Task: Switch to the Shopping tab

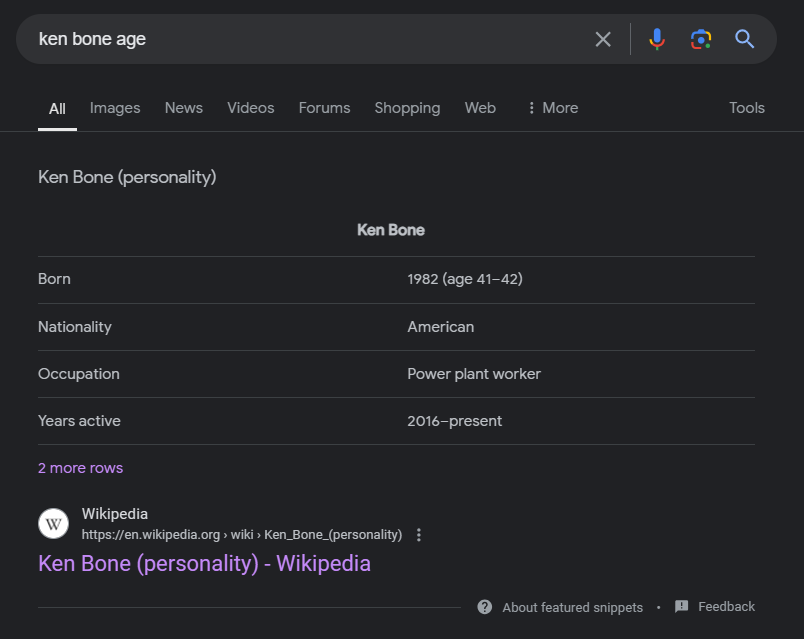Action: tap(407, 108)
